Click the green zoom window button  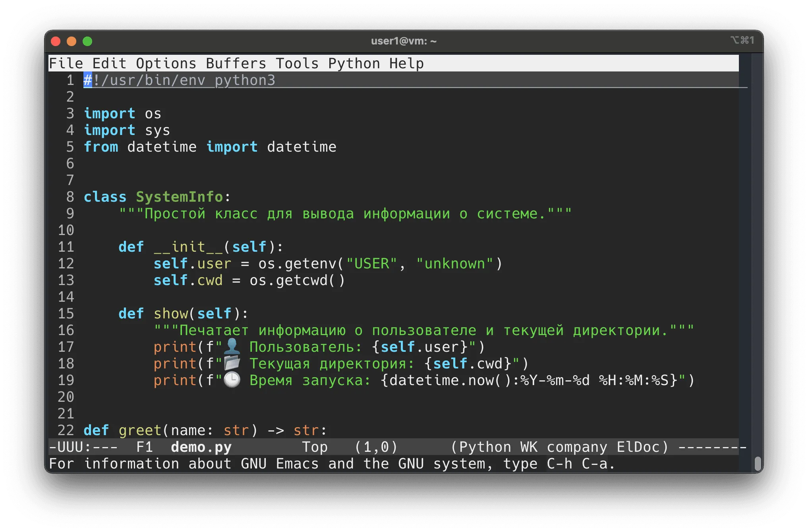(87, 41)
